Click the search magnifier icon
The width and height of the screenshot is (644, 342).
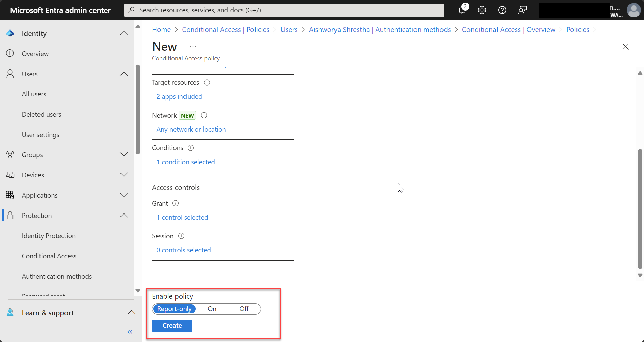[x=132, y=10]
